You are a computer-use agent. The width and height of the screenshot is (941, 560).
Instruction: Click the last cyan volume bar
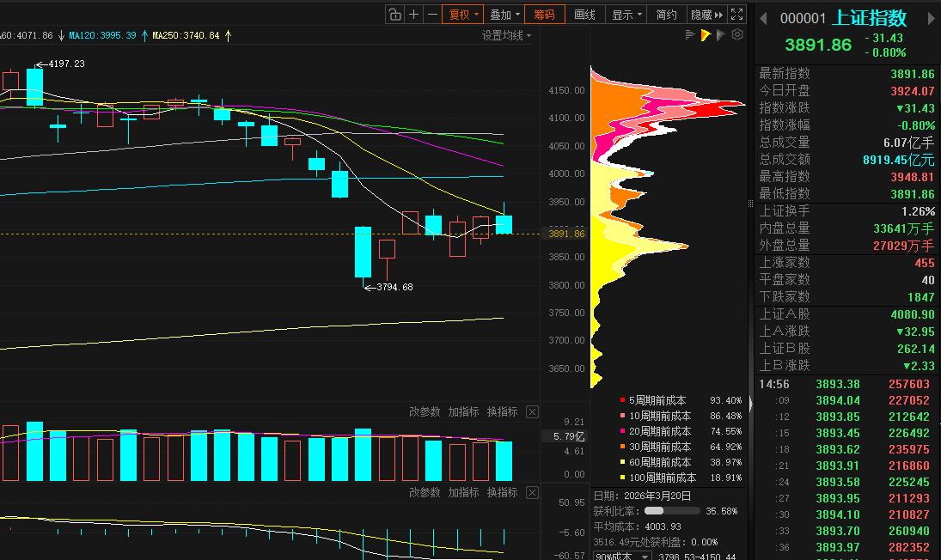pyautogui.click(x=504, y=461)
